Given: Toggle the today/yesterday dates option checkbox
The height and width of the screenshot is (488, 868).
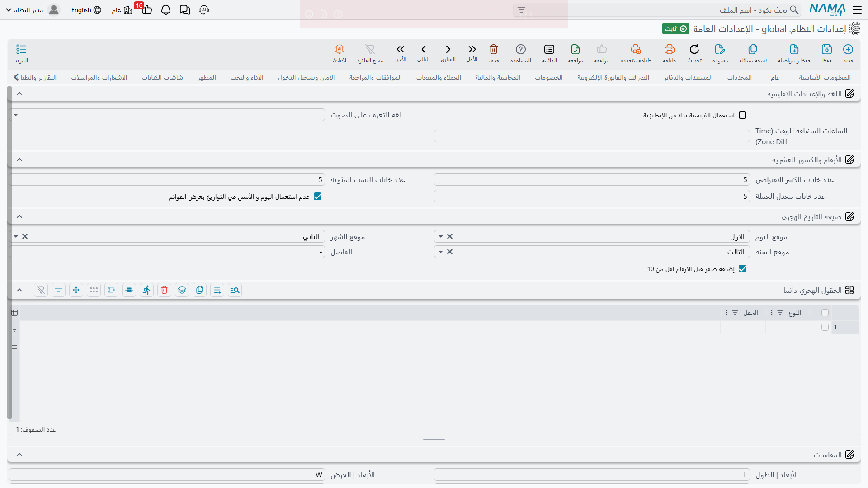Looking at the screenshot, I should coord(318,197).
